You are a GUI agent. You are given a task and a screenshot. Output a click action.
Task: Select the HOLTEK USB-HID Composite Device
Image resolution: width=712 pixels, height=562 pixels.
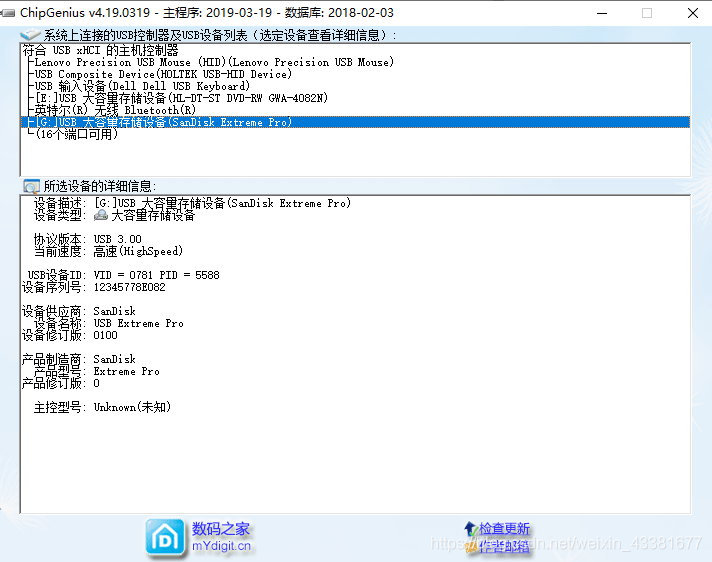click(163, 74)
